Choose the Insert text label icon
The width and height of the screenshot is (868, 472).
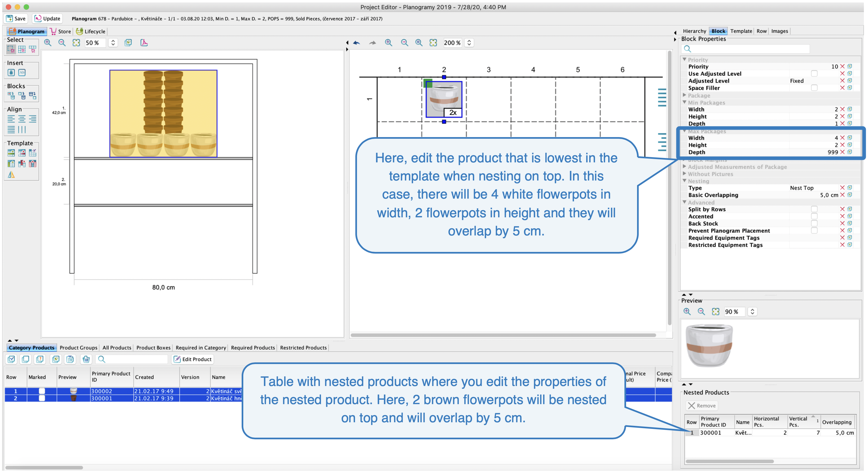(x=22, y=73)
